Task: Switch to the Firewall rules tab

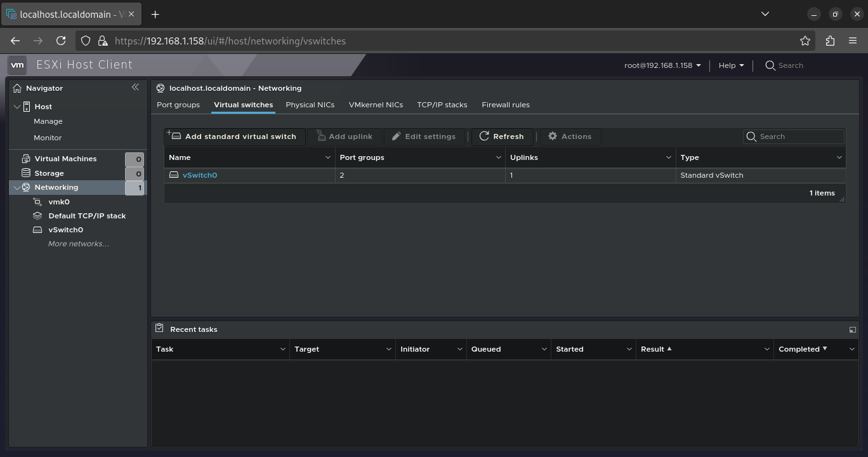Action: point(506,105)
